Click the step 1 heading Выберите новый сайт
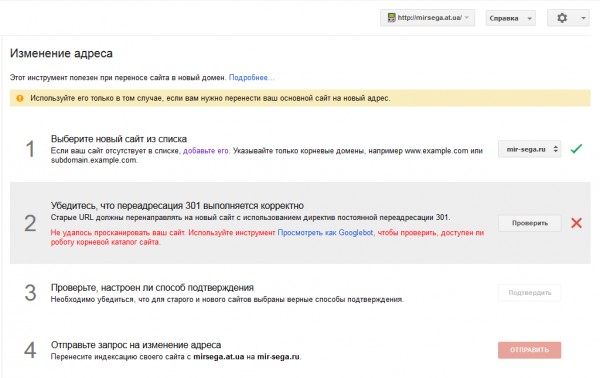 point(119,139)
